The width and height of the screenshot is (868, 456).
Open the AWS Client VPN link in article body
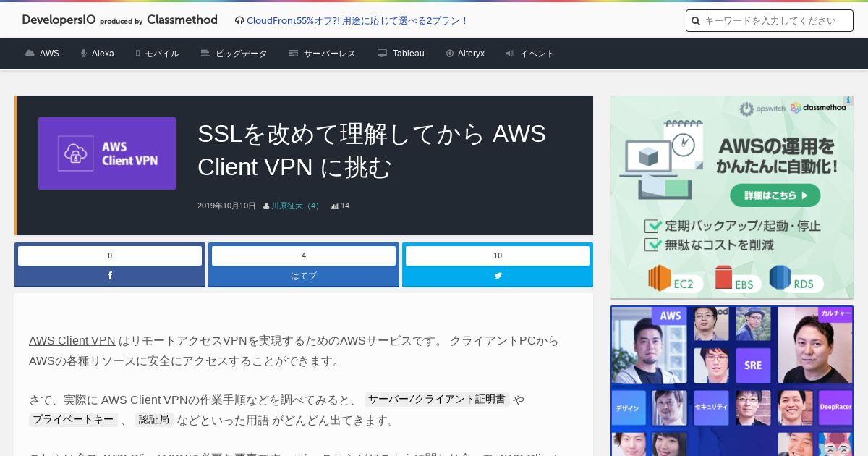[72, 340]
